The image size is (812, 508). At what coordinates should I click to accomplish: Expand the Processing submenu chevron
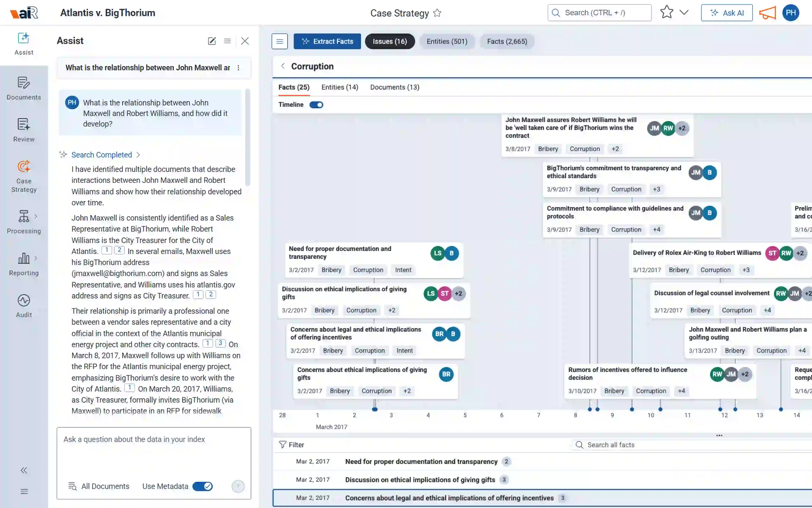pos(36,216)
